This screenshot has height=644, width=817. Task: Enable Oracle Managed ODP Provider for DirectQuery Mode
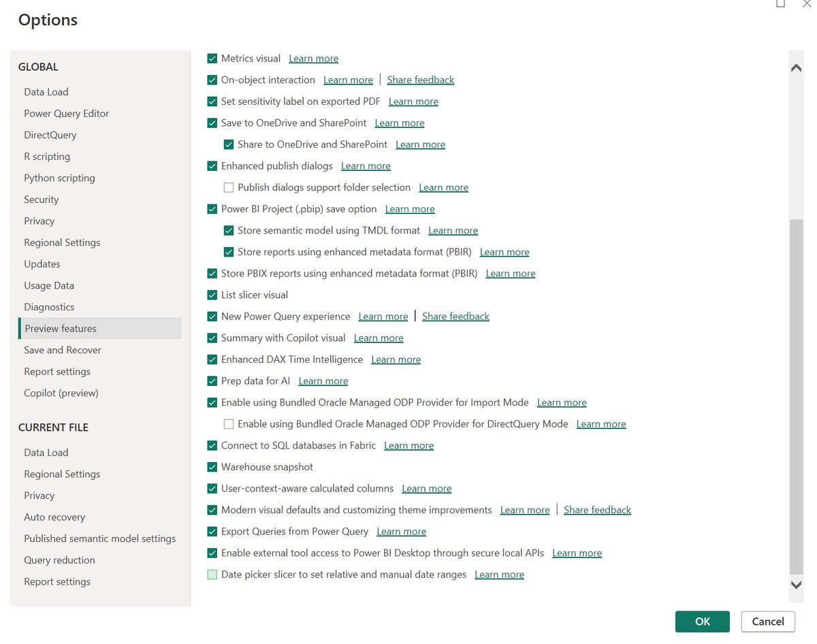pos(229,424)
